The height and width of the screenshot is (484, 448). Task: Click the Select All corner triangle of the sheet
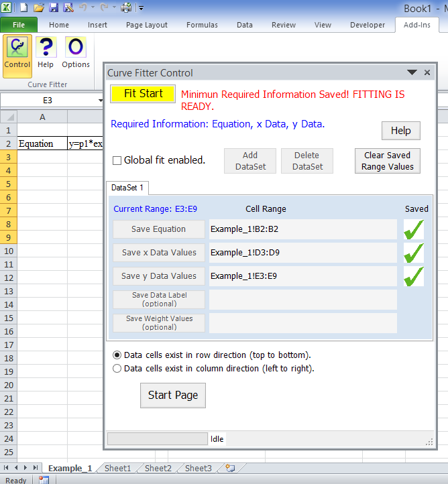tap(9, 117)
